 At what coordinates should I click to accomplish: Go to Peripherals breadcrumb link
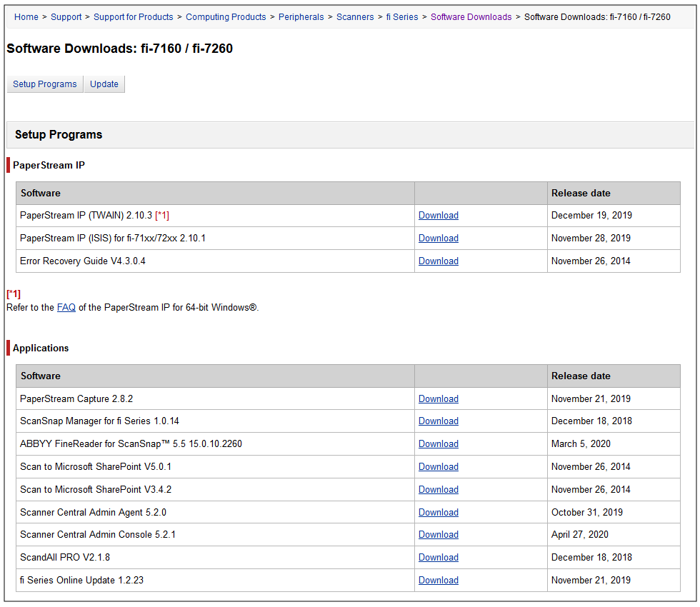(301, 17)
